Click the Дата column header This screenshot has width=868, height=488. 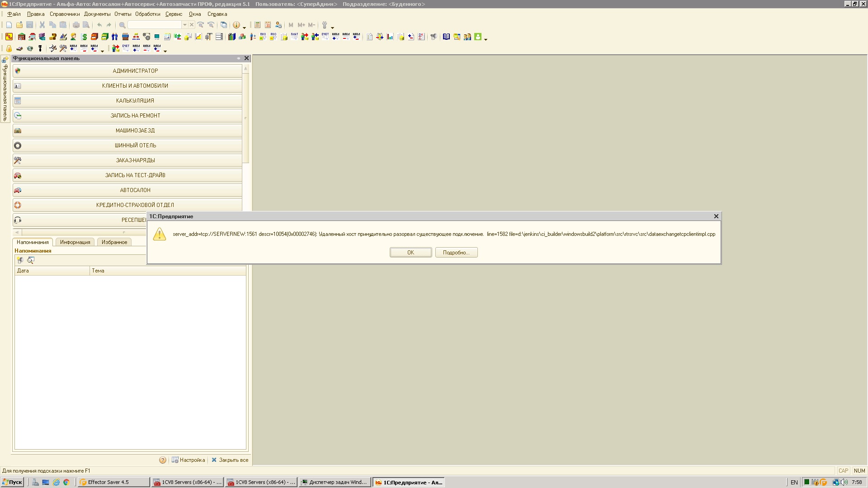[52, 271]
